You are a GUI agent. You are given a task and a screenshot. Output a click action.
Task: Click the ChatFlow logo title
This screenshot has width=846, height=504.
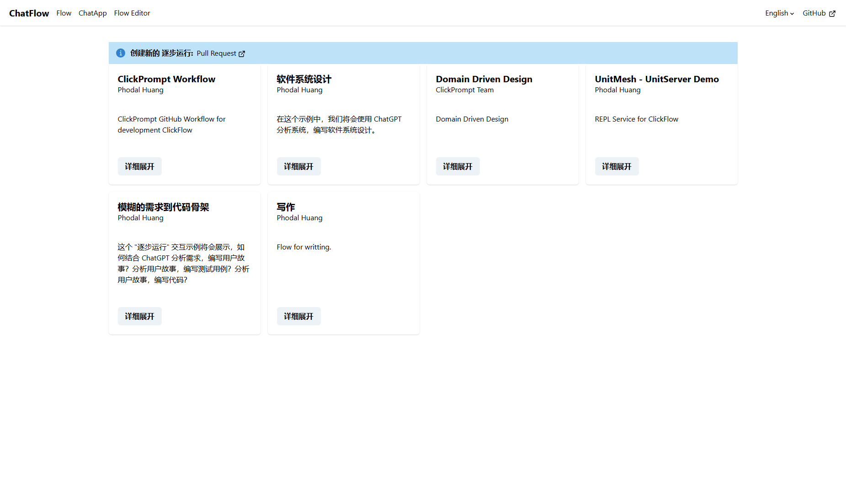29,13
